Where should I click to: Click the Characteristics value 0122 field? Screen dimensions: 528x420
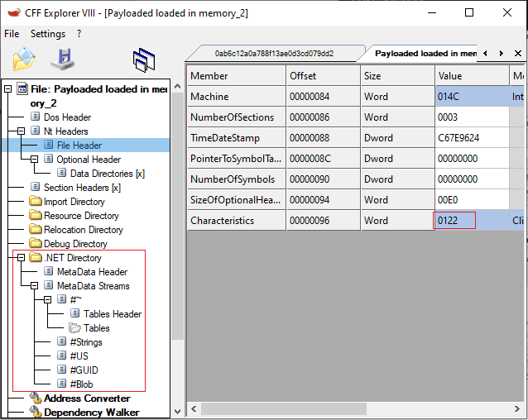coord(455,221)
